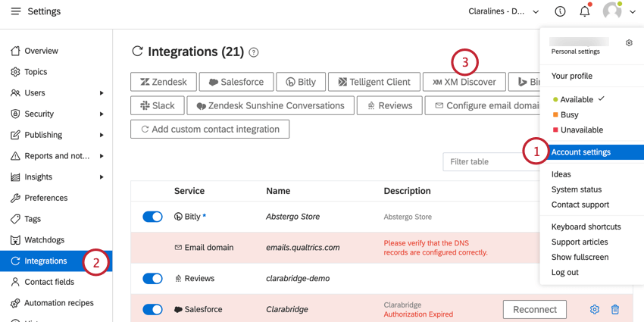Add a Telligent Client integration
The width and height of the screenshot is (644, 322).
[x=374, y=82]
